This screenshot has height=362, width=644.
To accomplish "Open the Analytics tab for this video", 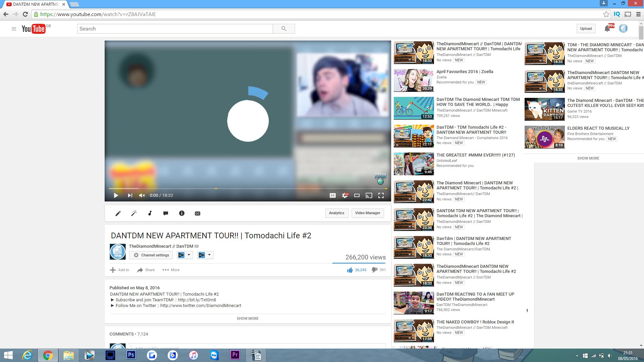I will pyautogui.click(x=336, y=213).
